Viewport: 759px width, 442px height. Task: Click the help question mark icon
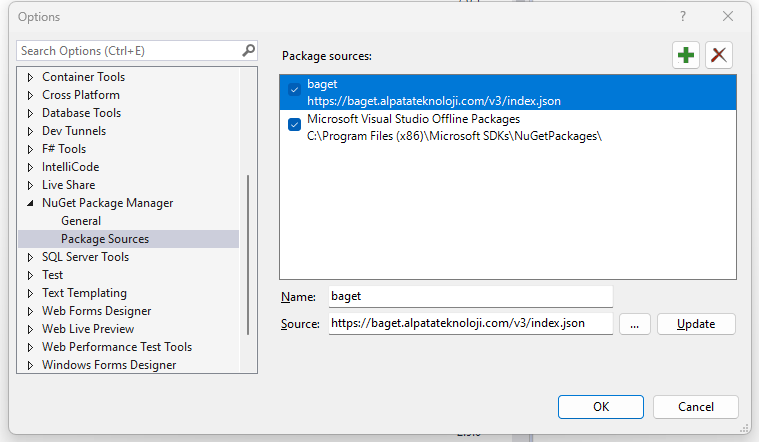pos(683,16)
